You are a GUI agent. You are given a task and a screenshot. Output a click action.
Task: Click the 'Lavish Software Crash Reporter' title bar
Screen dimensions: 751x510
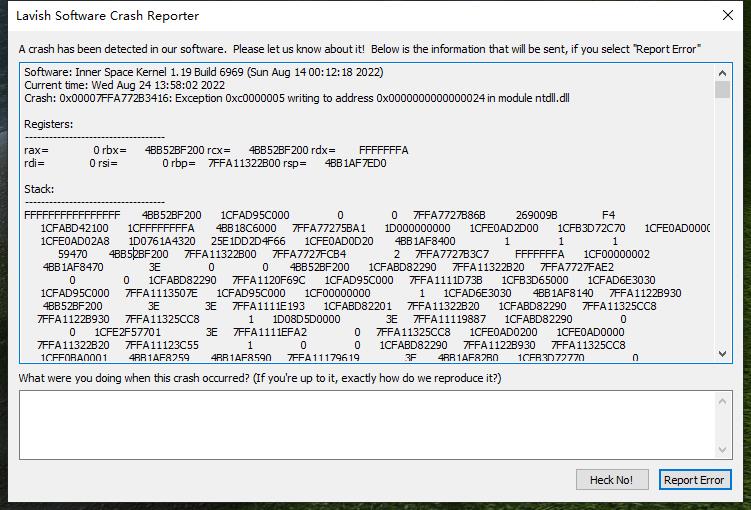[x=107, y=15]
